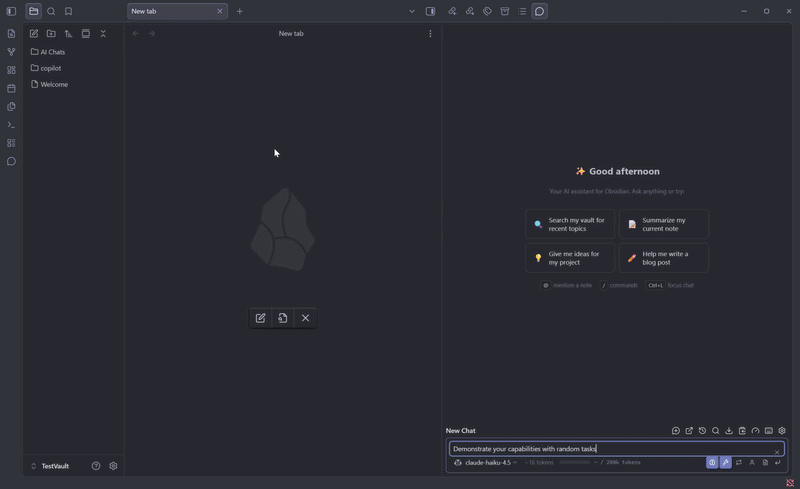Create new note from empty tab actions
Screen dimensions: 800x489
pyautogui.click(x=261, y=318)
